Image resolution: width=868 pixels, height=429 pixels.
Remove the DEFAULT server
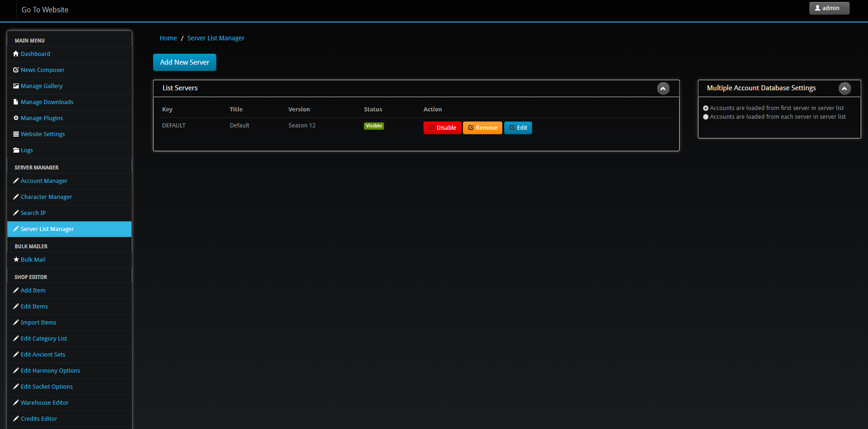[483, 128]
